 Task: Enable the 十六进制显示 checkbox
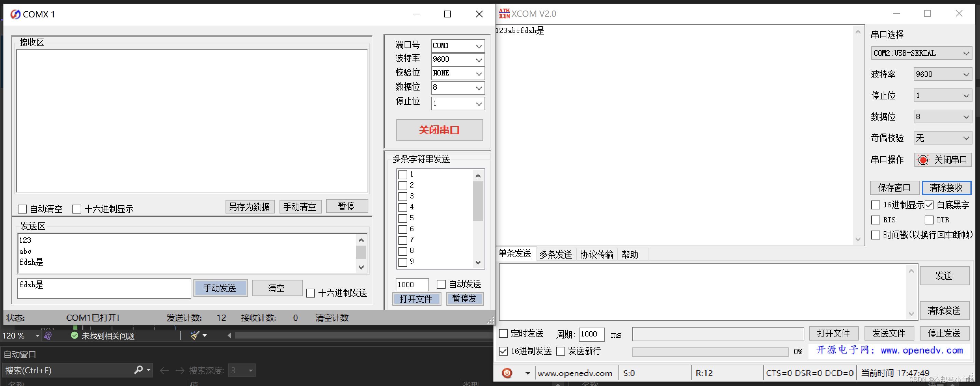[x=77, y=209]
